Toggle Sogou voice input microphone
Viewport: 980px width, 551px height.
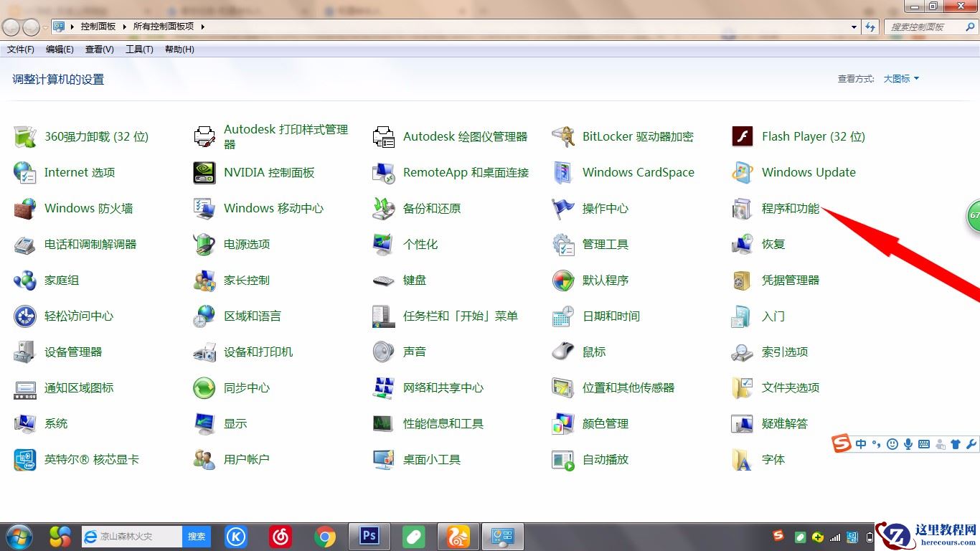pos(908,443)
